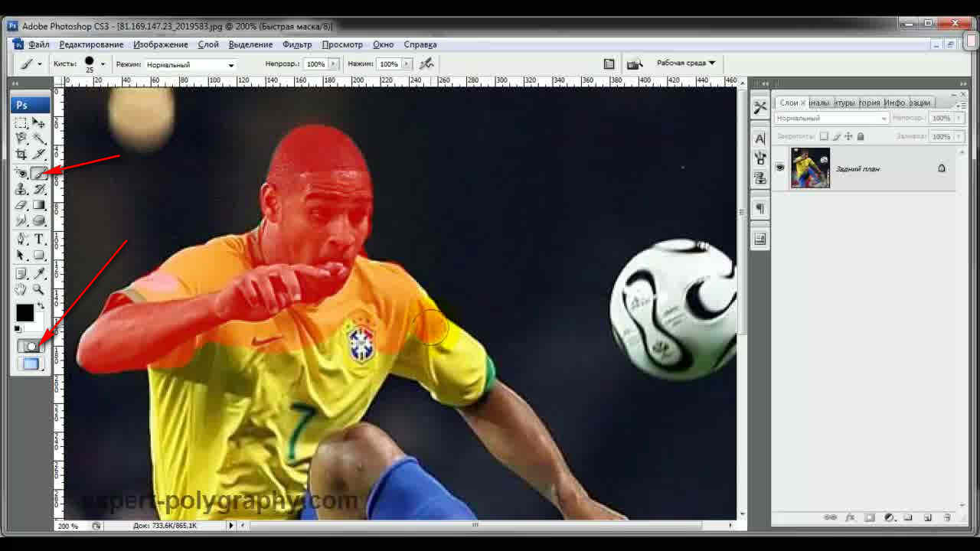Activate the Hand tool
The width and height of the screenshot is (980, 551).
[21, 289]
